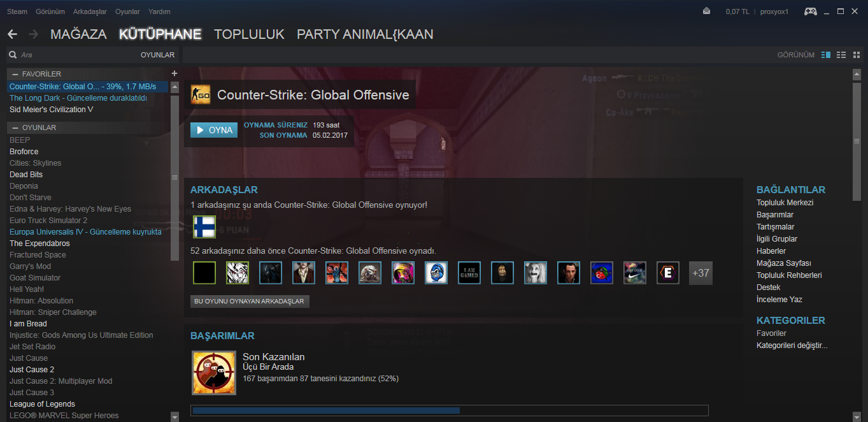Open the Finland flag friend avatar

click(204, 227)
